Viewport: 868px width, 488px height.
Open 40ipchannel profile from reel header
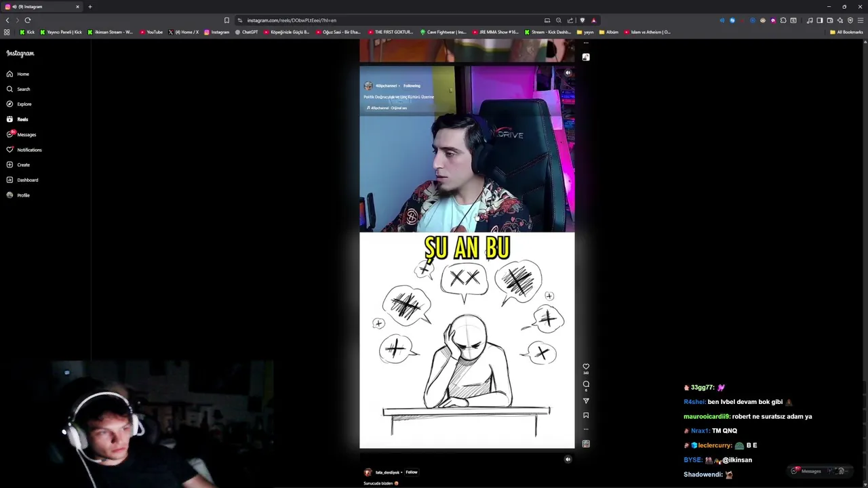(386, 86)
